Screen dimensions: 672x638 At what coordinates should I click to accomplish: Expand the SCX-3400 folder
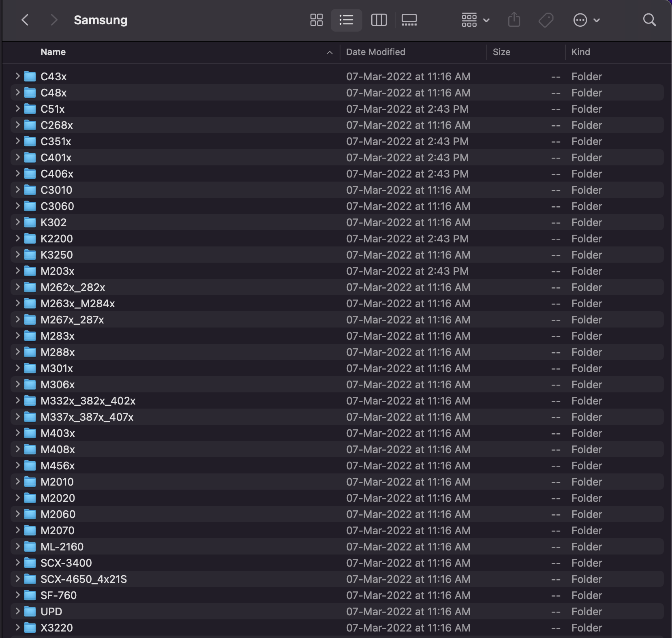(x=17, y=563)
